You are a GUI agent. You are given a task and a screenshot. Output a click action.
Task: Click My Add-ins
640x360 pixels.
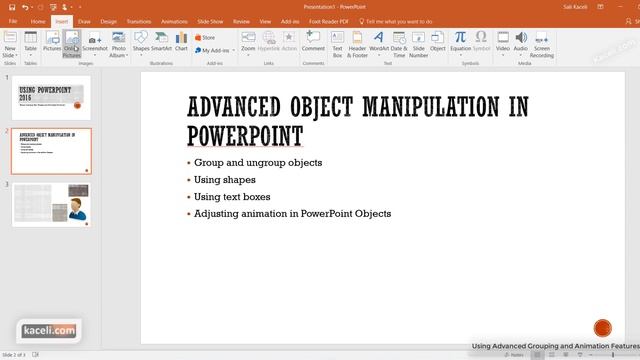pos(212,50)
